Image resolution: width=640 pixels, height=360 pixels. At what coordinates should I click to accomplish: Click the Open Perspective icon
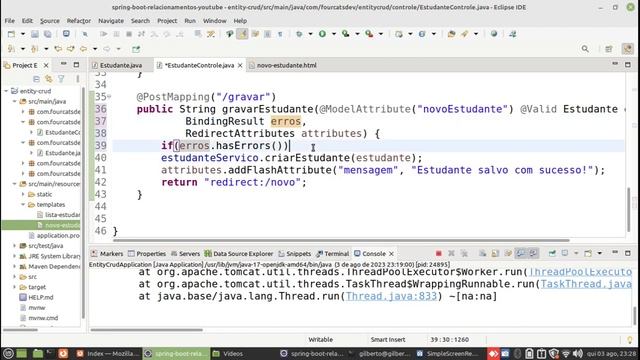[x=609, y=49]
